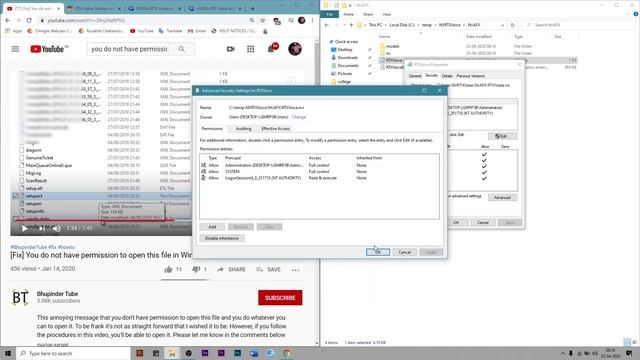Click the YouTube logo
The height and width of the screenshot is (360, 640).
tap(47, 49)
